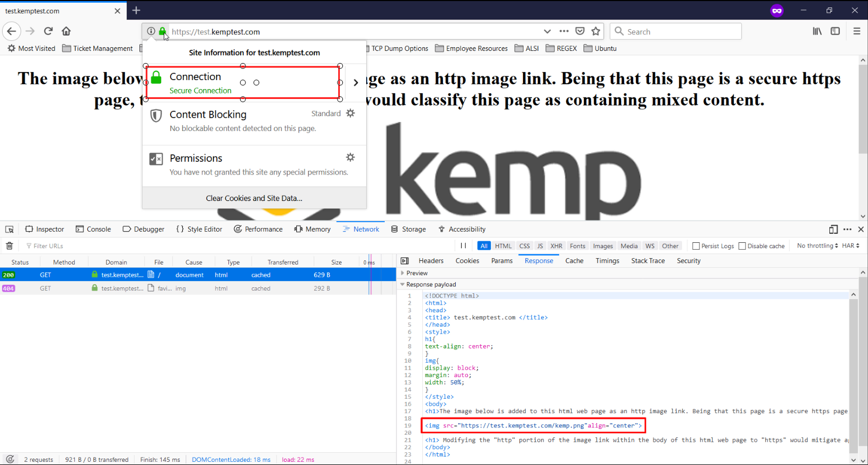
Task: Reload the page with the refresh icon
Action: 48,31
